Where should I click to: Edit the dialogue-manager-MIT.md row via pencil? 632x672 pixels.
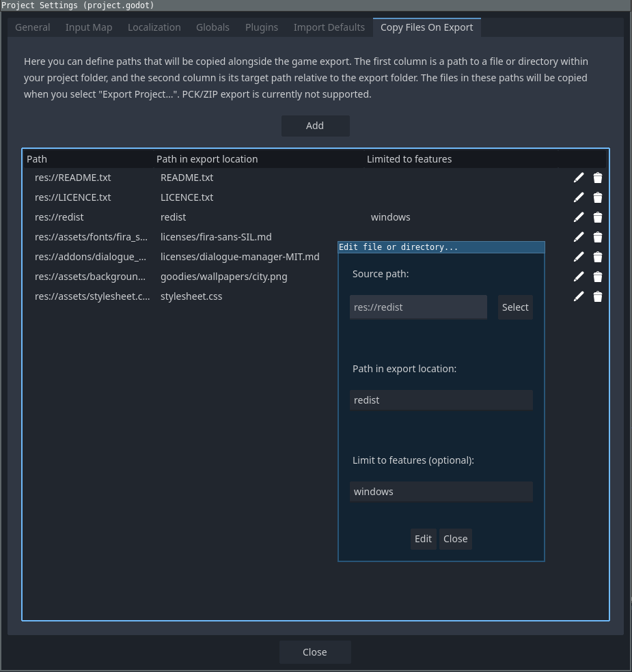579,257
